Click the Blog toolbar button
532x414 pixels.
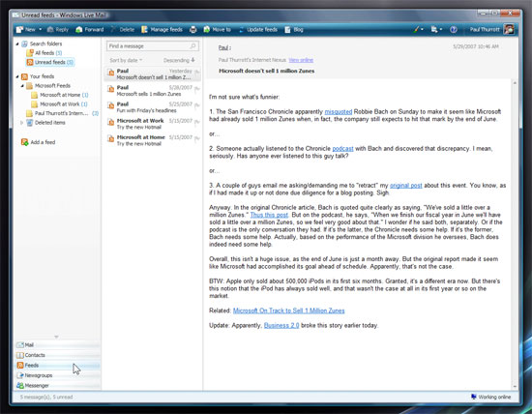[x=294, y=30]
